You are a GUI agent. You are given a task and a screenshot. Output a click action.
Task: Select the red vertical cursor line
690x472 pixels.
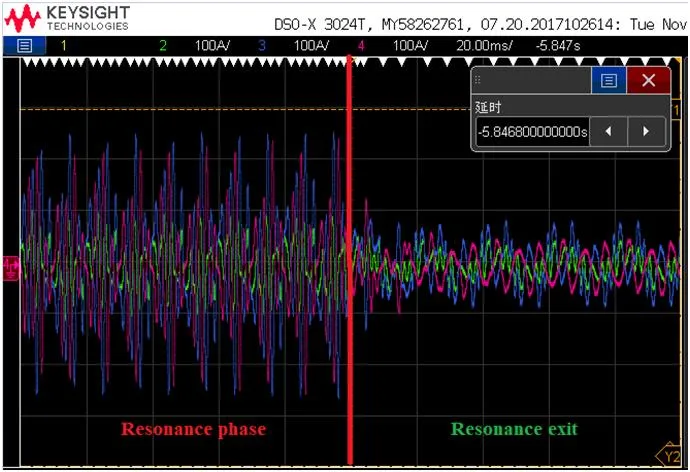tap(349, 300)
